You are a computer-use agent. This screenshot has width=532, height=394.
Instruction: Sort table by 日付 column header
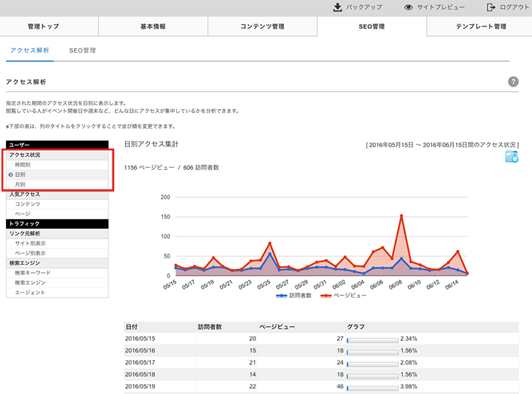[x=132, y=327]
